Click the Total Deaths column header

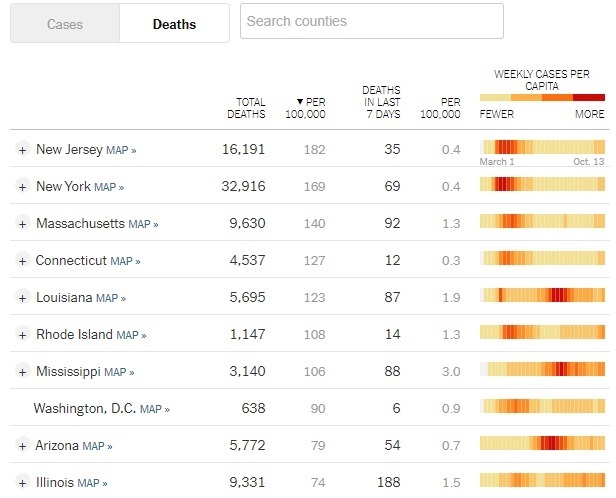(250, 108)
